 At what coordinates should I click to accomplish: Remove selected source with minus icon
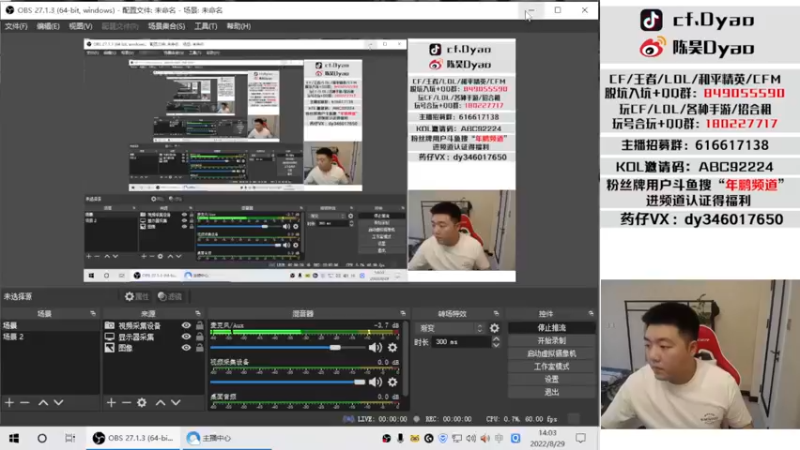126,403
